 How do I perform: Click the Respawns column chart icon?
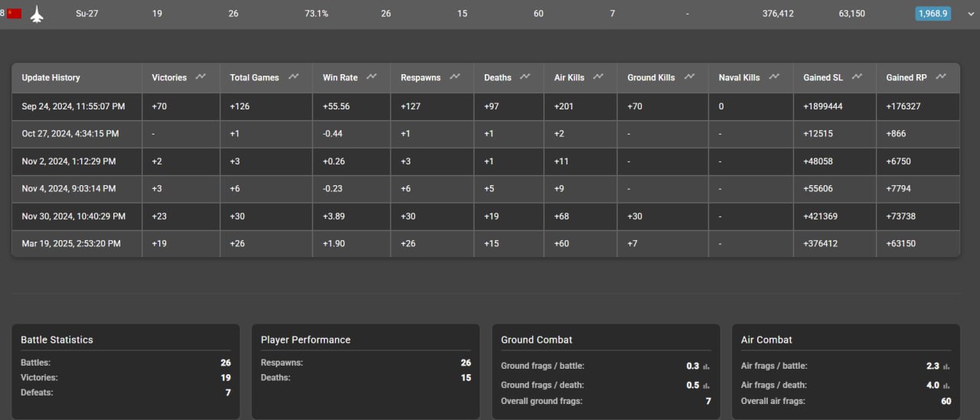[x=456, y=77]
